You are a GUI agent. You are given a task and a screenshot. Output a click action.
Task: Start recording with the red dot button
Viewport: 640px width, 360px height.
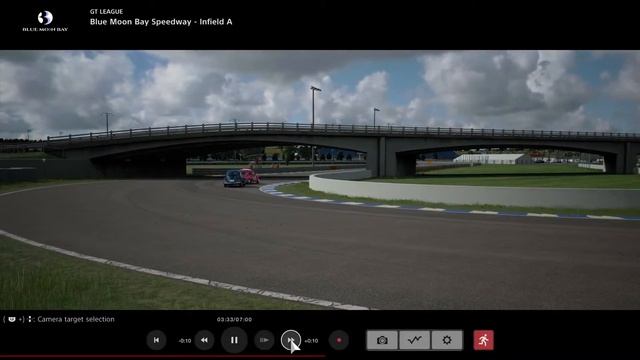339,340
